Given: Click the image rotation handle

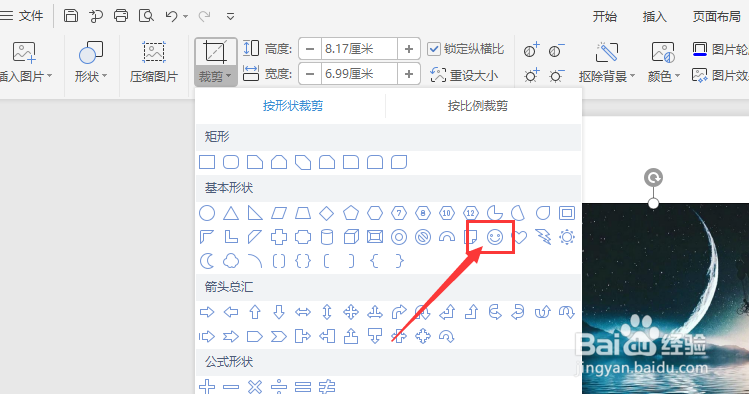Looking at the screenshot, I should pyautogui.click(x=653, y=178).
